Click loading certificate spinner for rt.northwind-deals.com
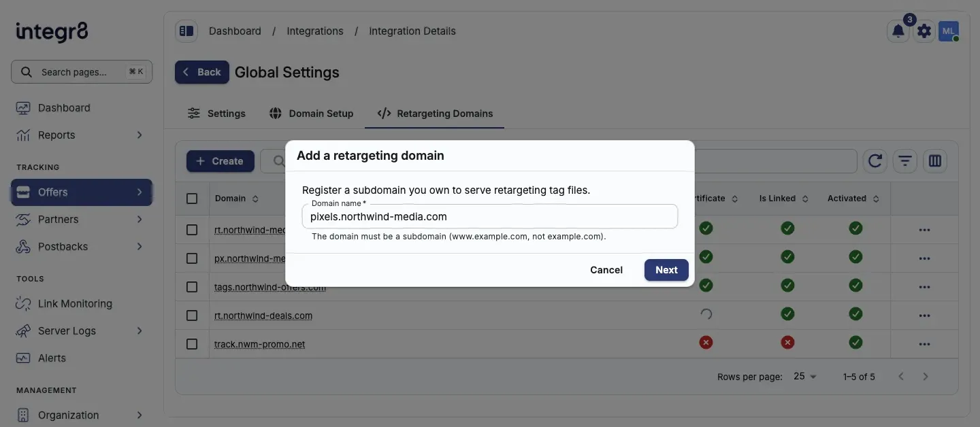 click(706, 314)
